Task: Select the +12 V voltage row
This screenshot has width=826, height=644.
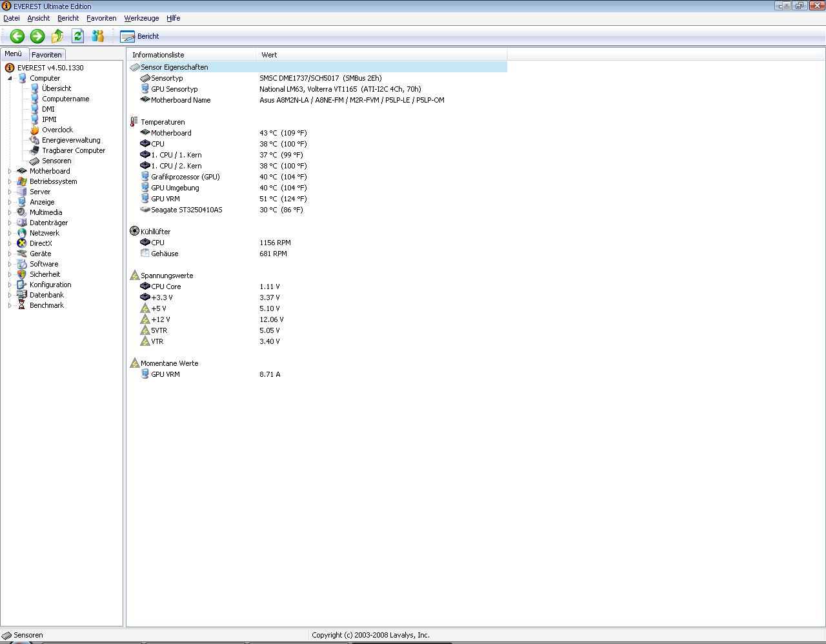Action: coord(317,319)
